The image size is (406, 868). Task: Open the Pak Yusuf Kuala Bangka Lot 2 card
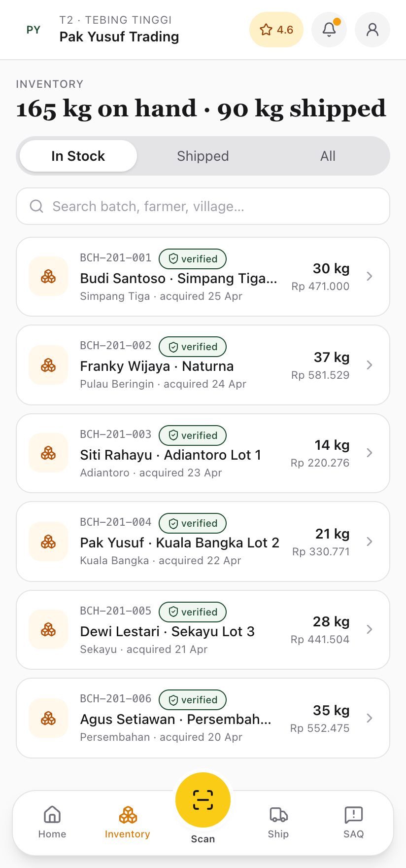179,542
